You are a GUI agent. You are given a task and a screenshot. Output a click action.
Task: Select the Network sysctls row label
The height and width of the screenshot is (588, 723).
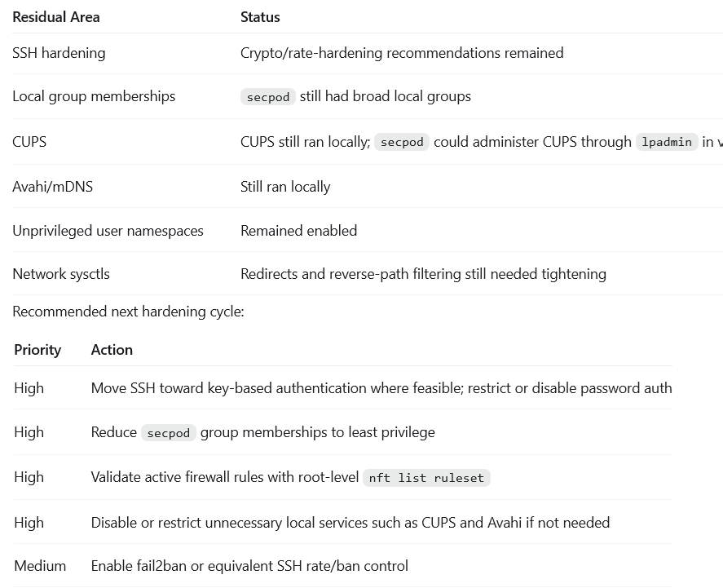click(61, 274)
